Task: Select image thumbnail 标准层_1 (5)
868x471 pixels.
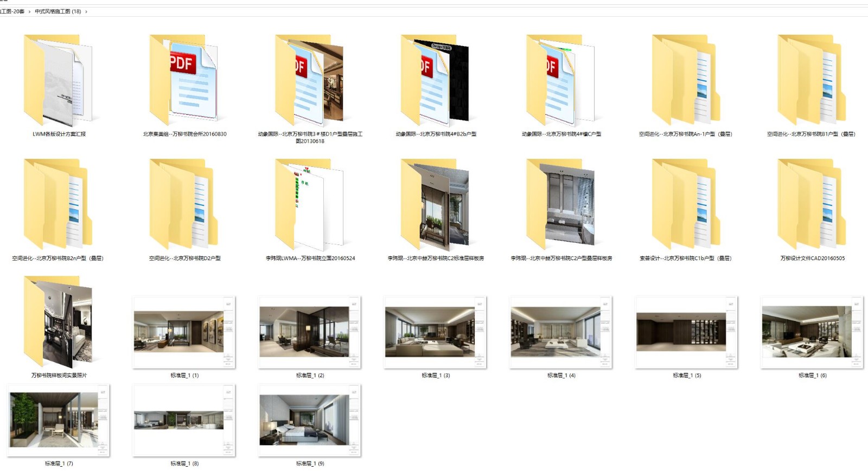Action: coord(686,332)
